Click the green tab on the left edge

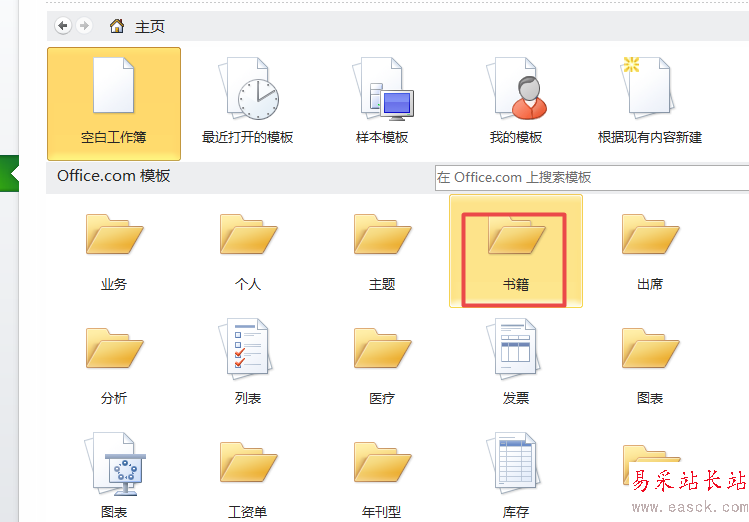[x=9, y=173]
